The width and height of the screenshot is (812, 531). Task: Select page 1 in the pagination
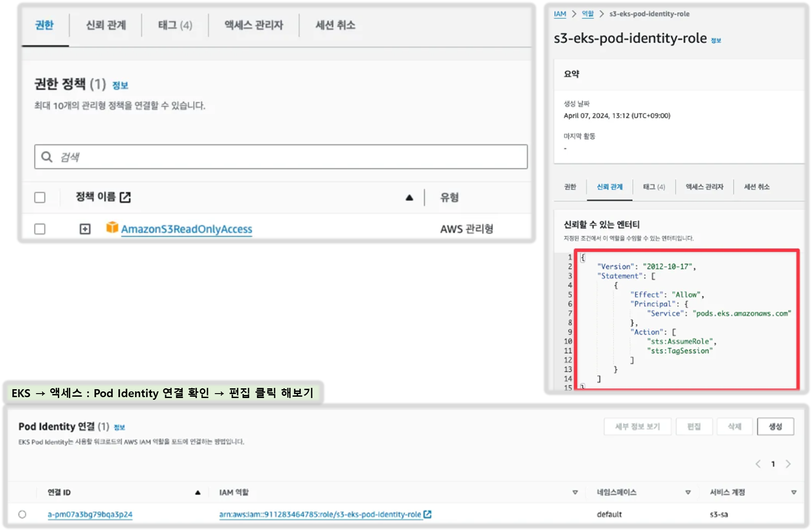tap(773, 464)
